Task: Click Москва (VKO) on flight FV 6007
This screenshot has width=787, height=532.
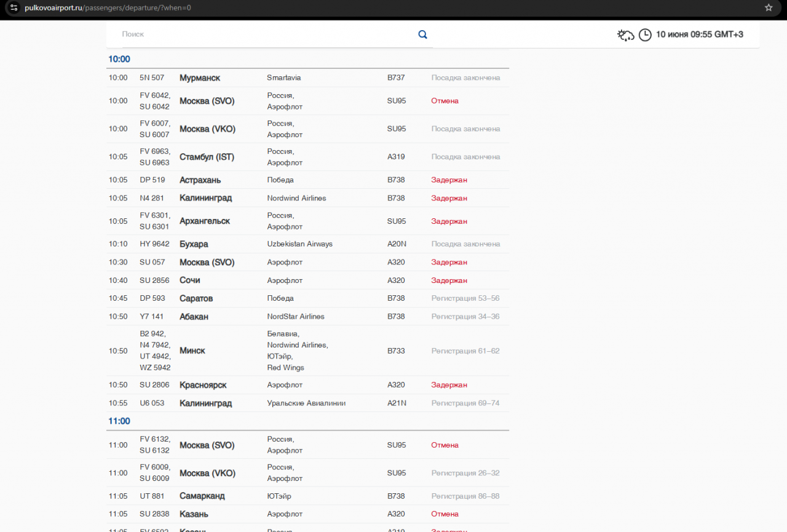Action: click(207, 129)
